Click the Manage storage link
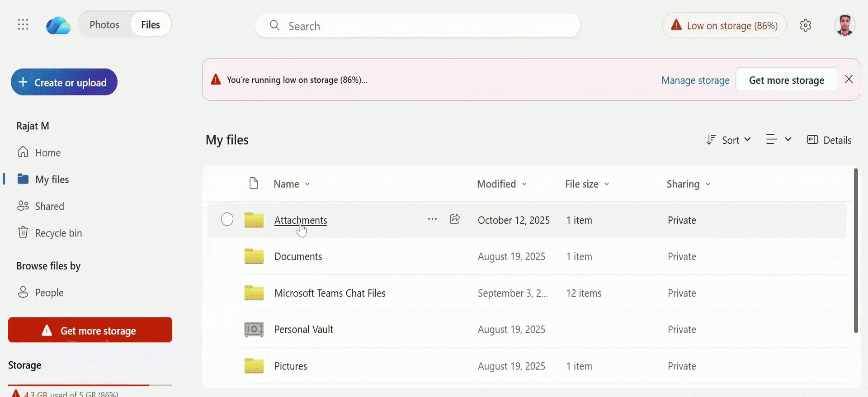The height and width of the screenshot is (397, 868). point(695,80)
